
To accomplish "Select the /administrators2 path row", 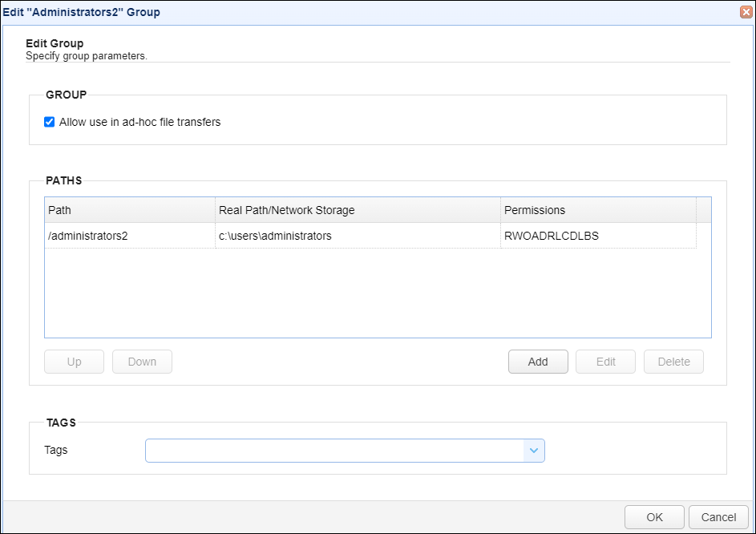I will (x=88, y=236).
